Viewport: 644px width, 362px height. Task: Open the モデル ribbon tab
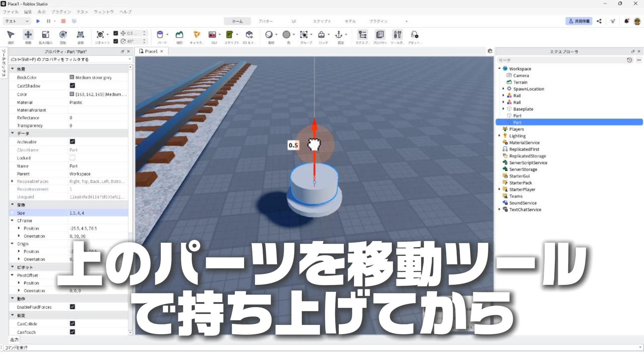(x=350, y=21)
